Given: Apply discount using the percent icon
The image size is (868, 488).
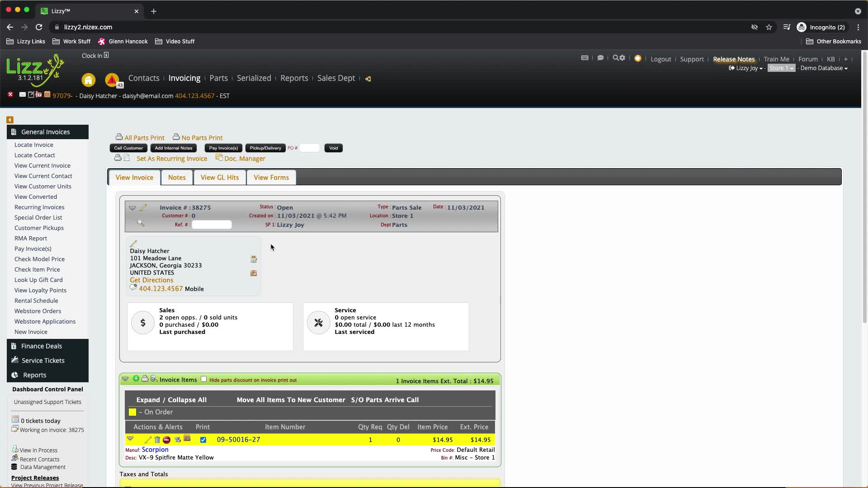Looking at the screenshot, I should pos(177,440).
